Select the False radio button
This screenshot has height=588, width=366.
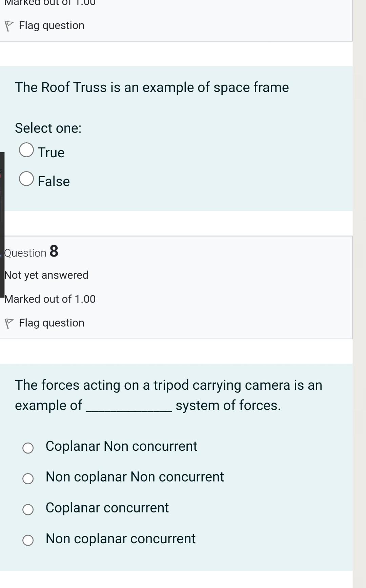pos(26,179)
